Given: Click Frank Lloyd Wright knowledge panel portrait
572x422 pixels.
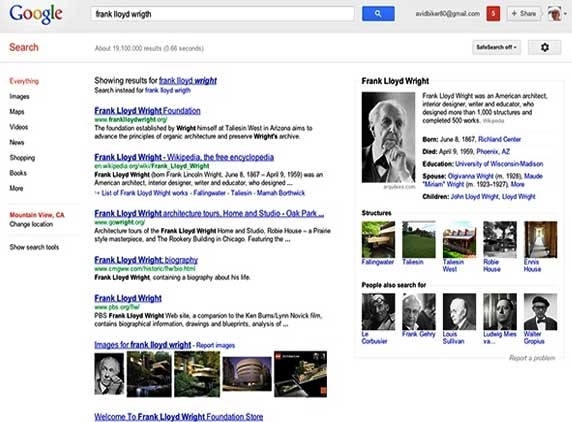Looking at the screenshot, I should 388,138.
